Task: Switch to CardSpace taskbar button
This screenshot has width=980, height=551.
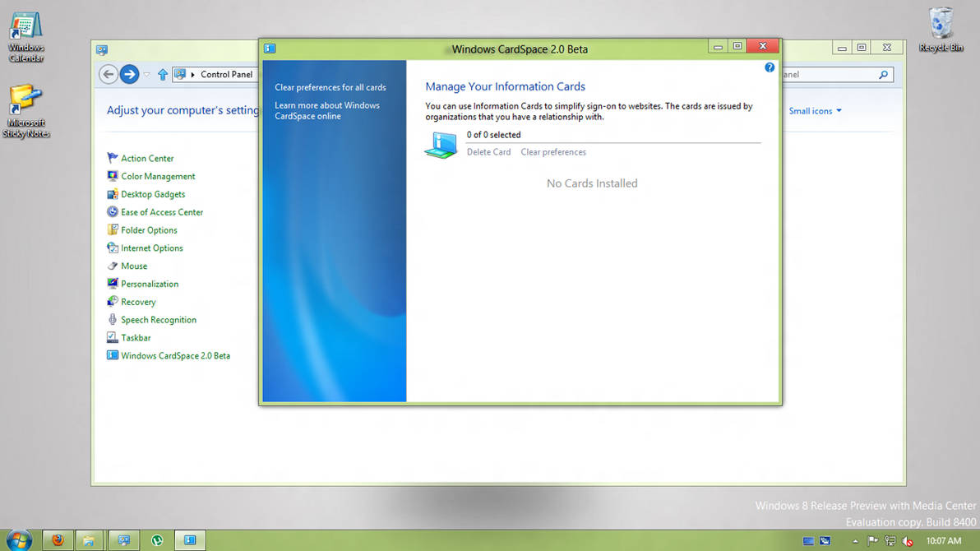Action: coord(190,540)
